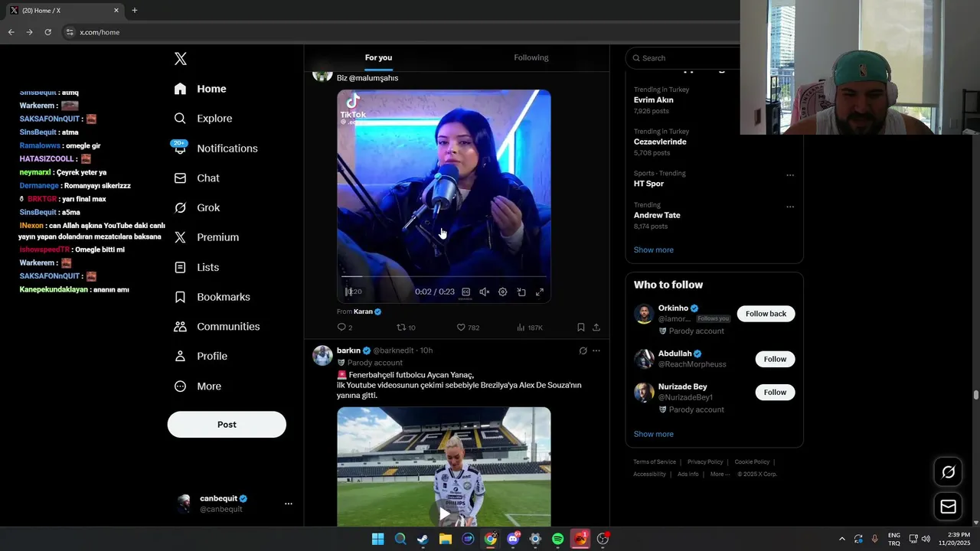Open the Windows Start menu
This screenshot has width=980, height=551.
pyautogui.click(x=377, y=539)
